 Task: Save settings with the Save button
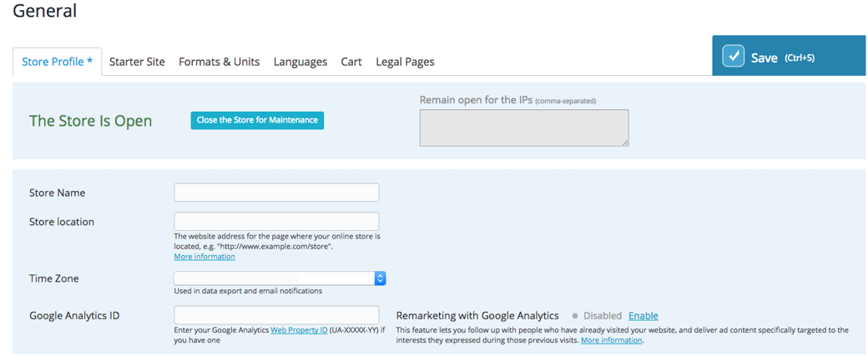790,56
